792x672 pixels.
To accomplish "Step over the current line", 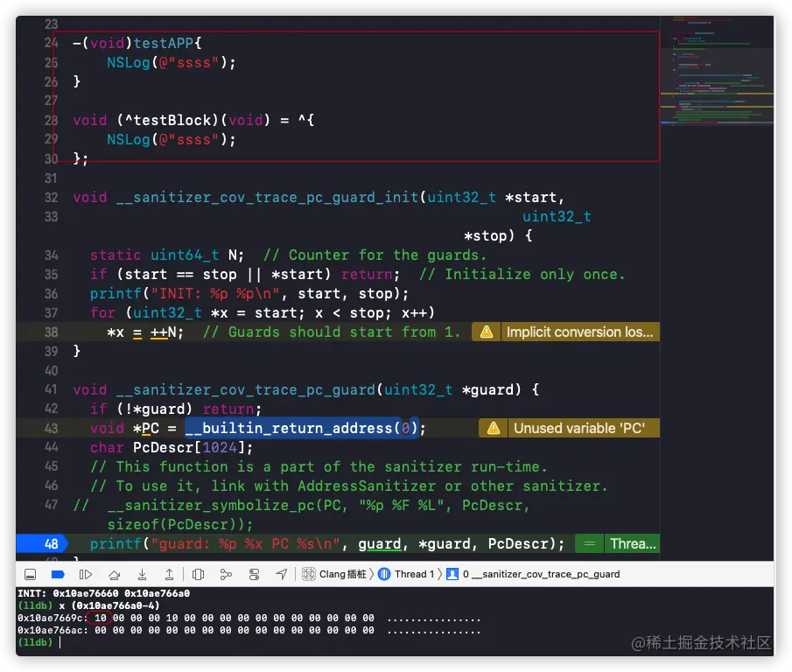I will (x=114, y=575).
